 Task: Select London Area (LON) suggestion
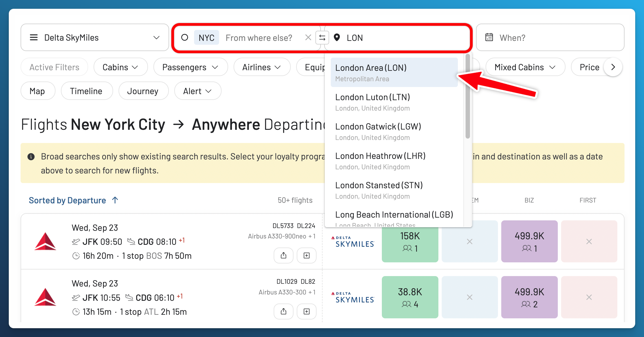394,72
